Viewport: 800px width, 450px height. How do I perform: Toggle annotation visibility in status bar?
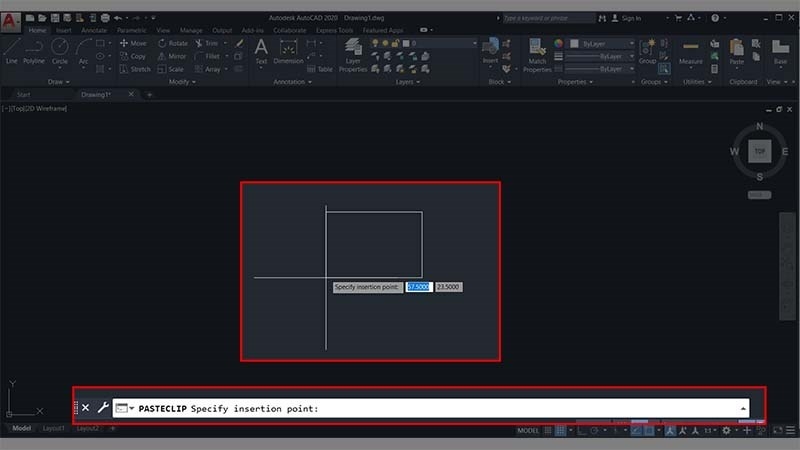(670, 431)
